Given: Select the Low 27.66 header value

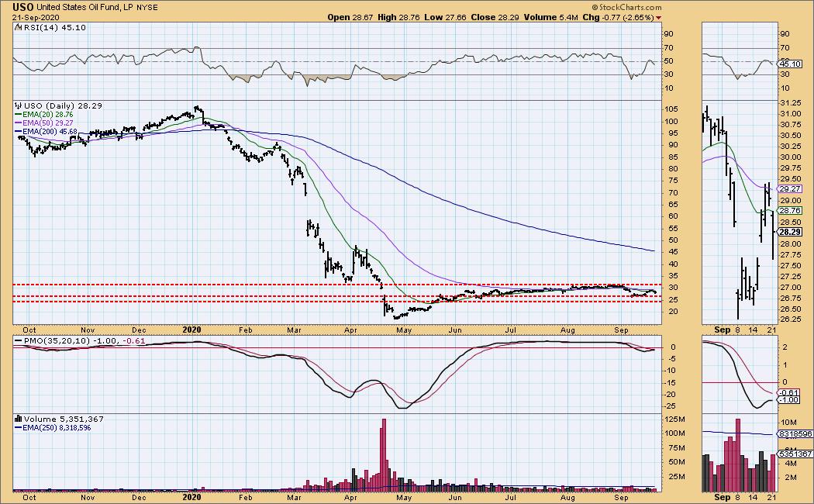Looking at the screenshot, I should click(445, 17).
